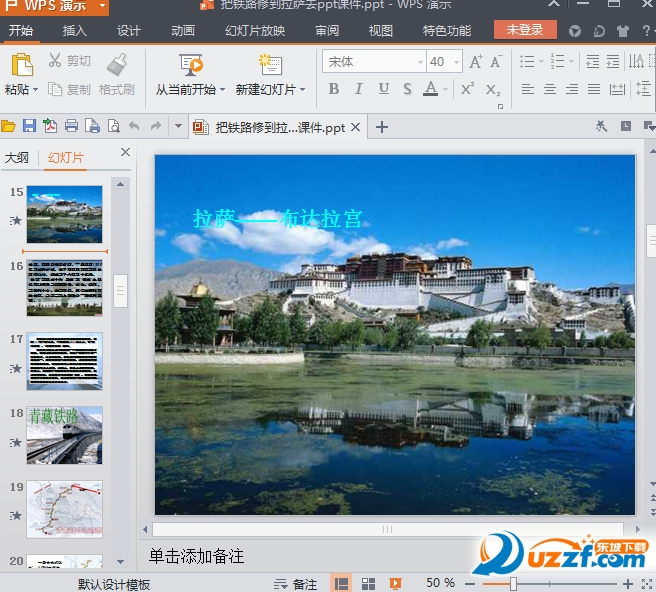Viewport: 656px width, 592px height.
Task: Increase font size with A+ icon
Action: (x=476, y=62)
